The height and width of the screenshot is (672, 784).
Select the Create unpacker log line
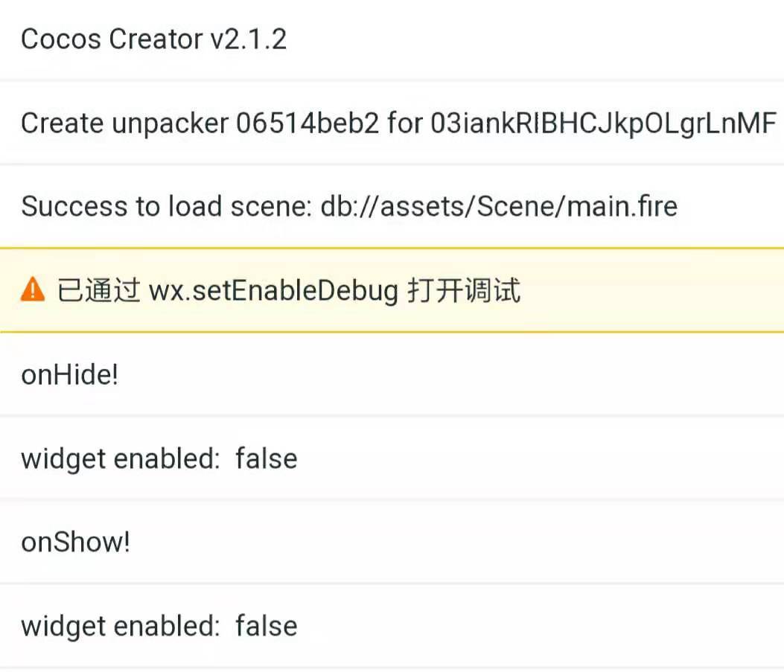coord(398,123)
